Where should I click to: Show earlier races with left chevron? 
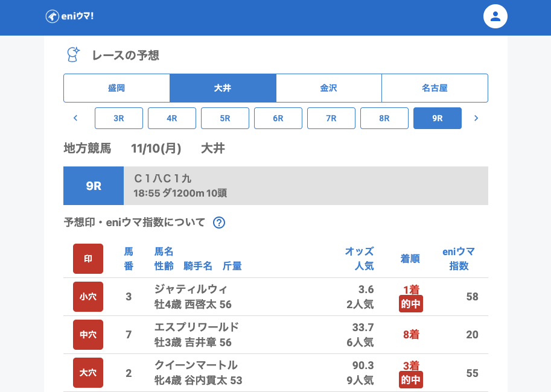75,118
